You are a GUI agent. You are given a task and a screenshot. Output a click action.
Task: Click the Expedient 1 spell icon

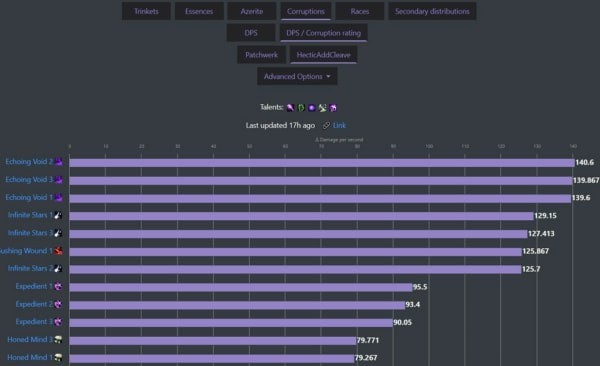[58, 286]
